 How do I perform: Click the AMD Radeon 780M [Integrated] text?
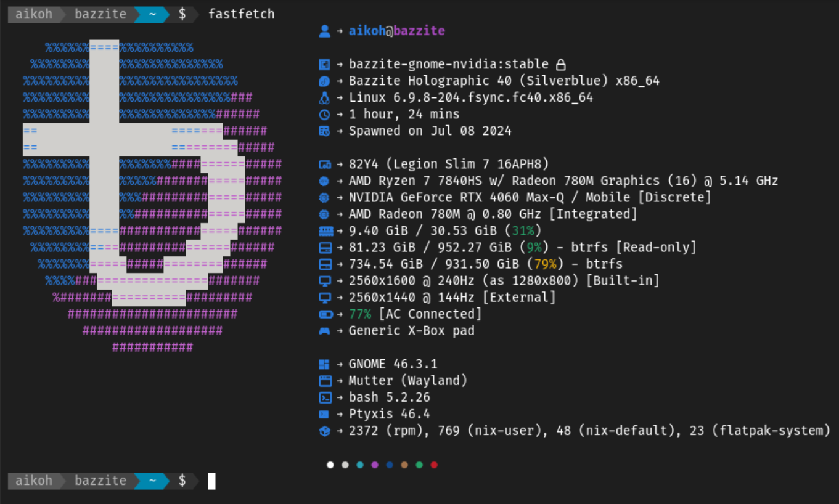coord(493,214)
